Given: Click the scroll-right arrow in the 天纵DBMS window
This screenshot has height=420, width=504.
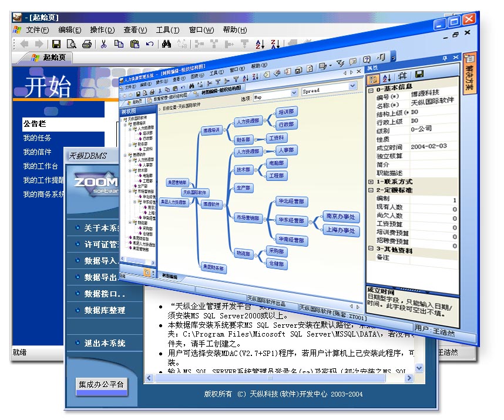Looking at the screenshot, I should coord(409,378).
